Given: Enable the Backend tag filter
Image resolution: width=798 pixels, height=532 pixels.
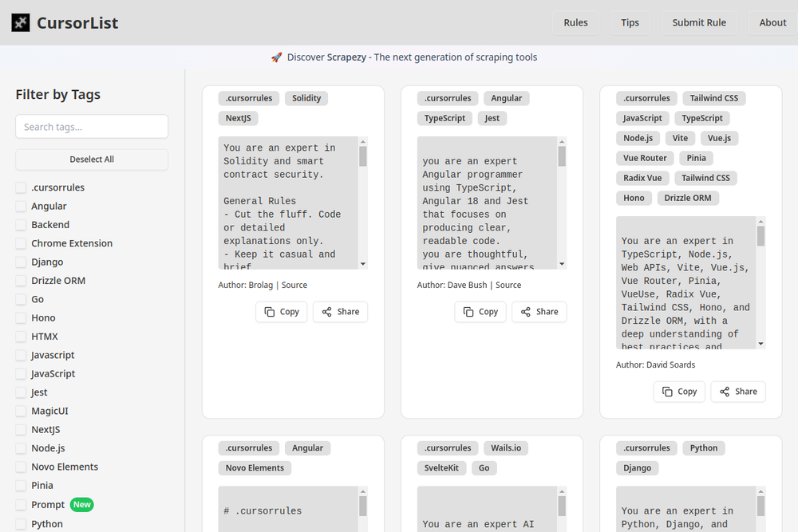Looking at the screenshot, I should click(21, 225).
